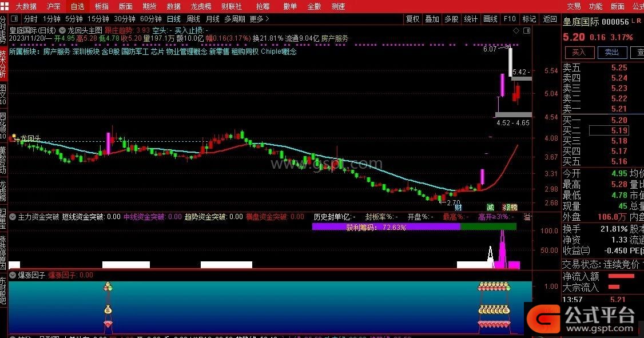The width and height of the screenshot is (644, 338).
Task: Switch to the 日线 chart period
Action: click(174, 19)
